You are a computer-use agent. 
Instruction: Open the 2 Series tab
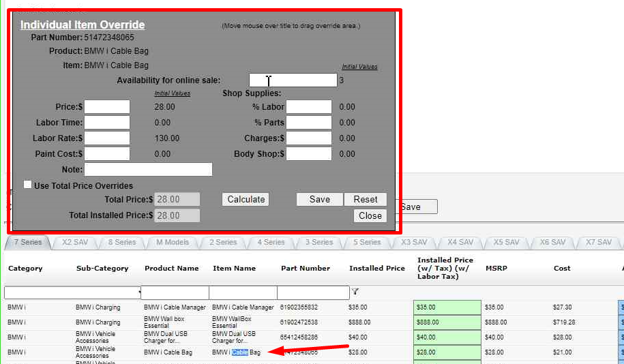[x=223, y=242]
